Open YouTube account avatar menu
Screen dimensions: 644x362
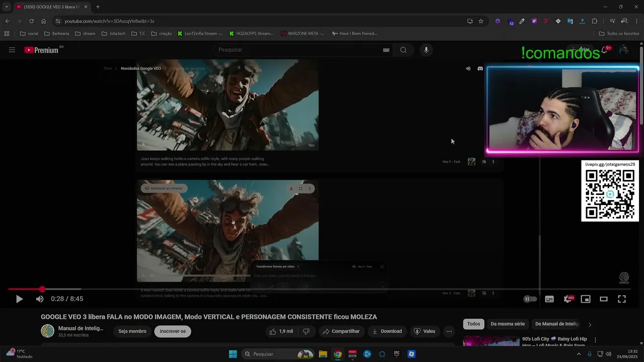pos(624,50)
